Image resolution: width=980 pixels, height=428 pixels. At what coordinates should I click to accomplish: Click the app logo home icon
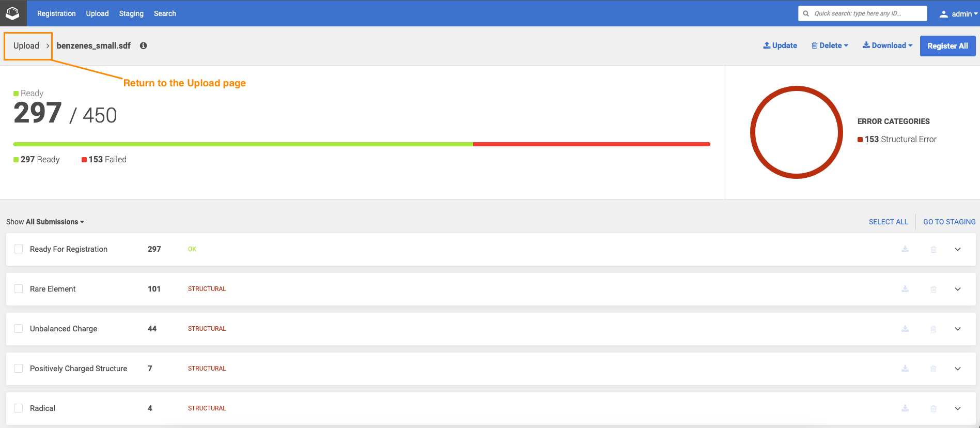click(12, 13)
